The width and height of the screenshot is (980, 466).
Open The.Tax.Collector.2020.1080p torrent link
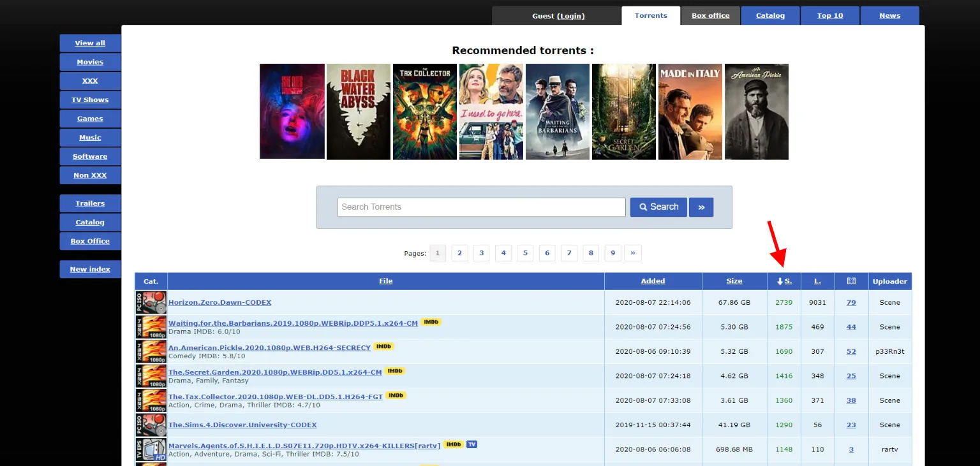[276, 397]
